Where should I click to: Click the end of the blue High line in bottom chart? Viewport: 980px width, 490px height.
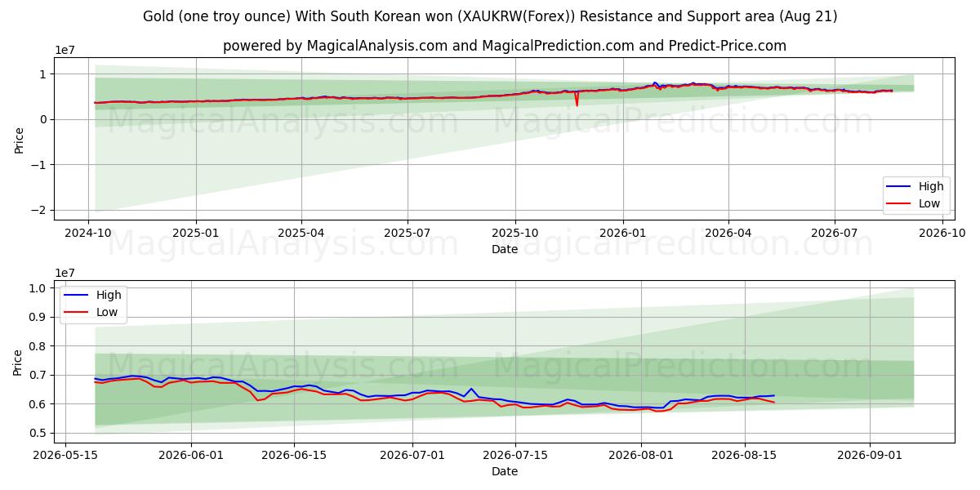(773, 395)
